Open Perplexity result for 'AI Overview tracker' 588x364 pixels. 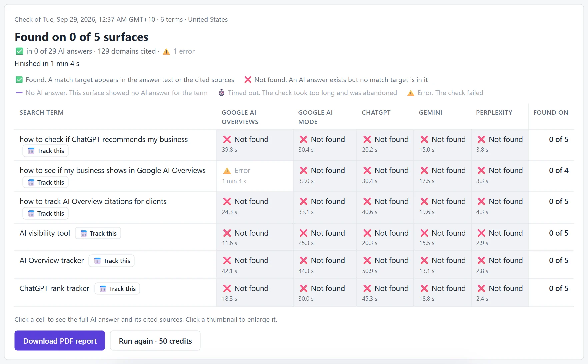(500, 265)
